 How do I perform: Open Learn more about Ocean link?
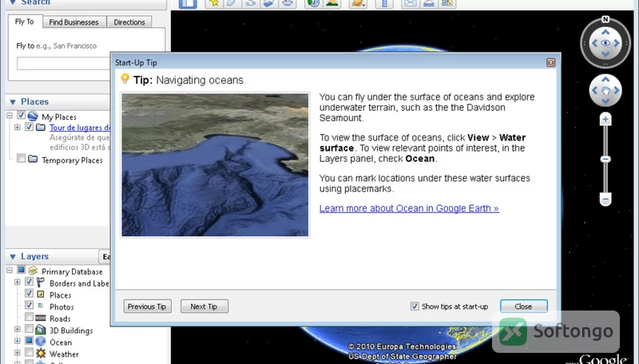click(409, 208)
